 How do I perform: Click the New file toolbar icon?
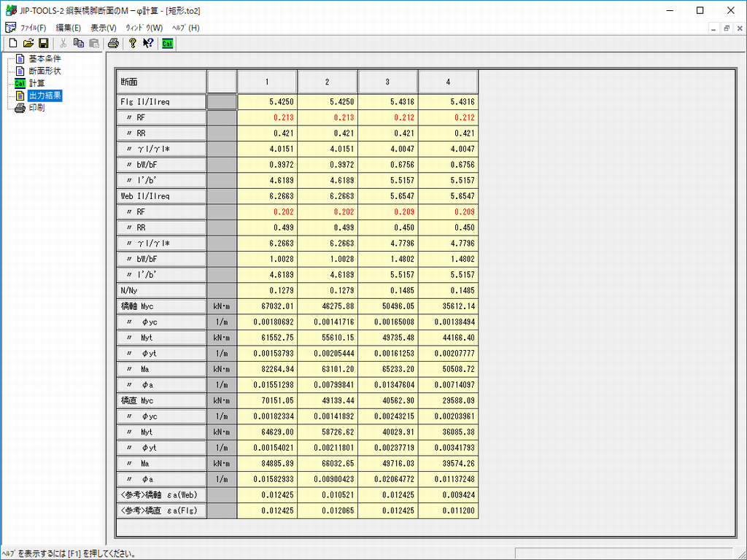coord(13,43)
